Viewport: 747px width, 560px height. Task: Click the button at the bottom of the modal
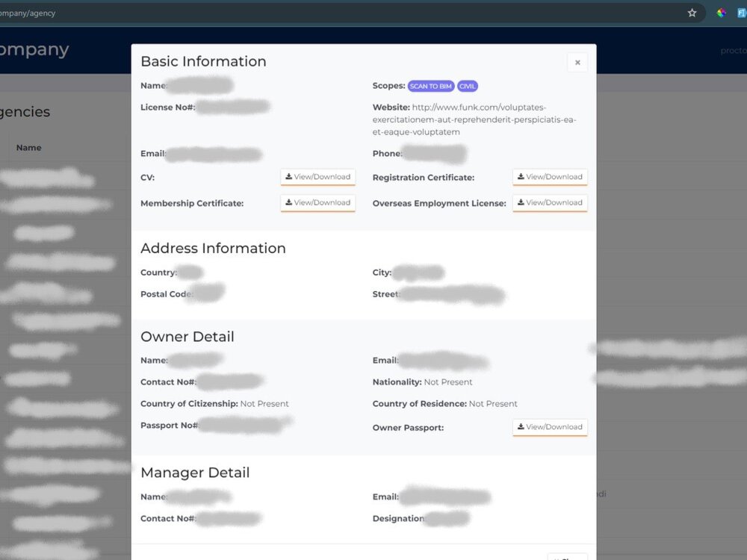click(x=567, y=556)
